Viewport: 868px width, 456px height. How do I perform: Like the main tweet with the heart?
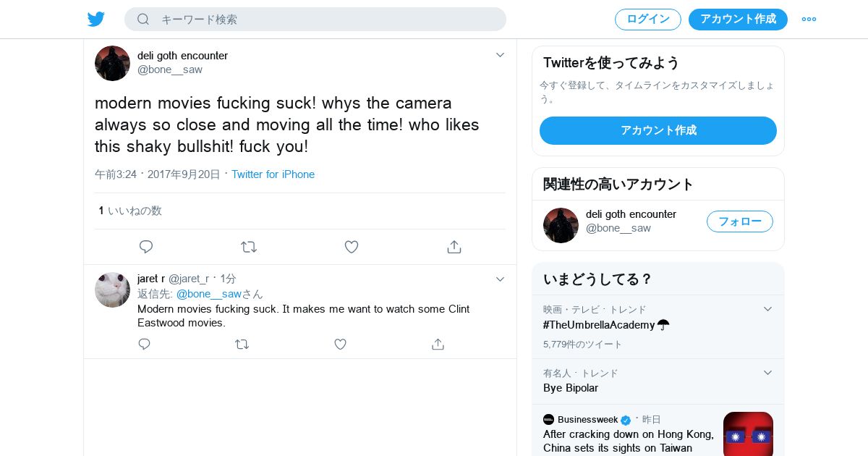tap(352, 247)
